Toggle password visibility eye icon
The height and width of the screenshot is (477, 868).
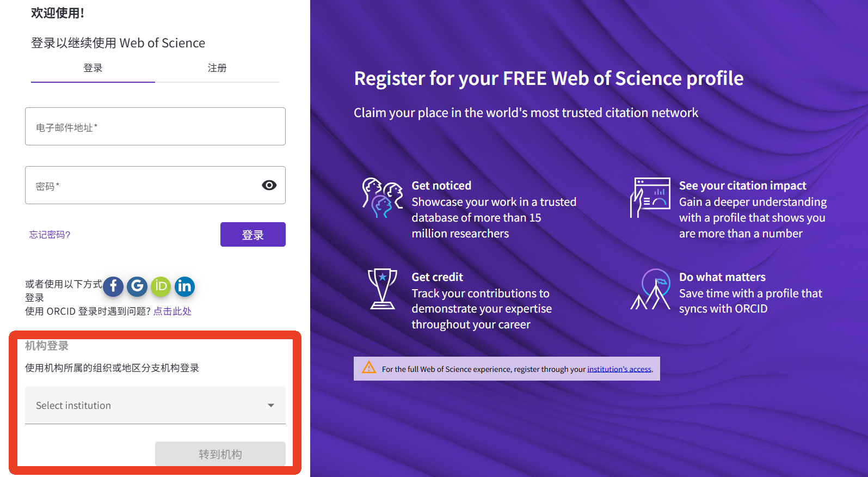[x=269, y=185]
